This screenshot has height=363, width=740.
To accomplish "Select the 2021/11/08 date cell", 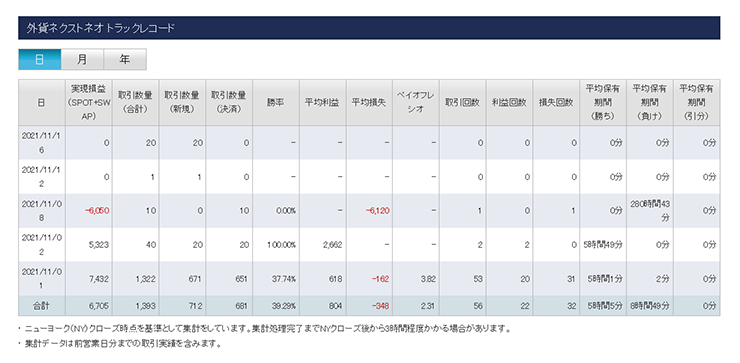I will coord(42,211).
